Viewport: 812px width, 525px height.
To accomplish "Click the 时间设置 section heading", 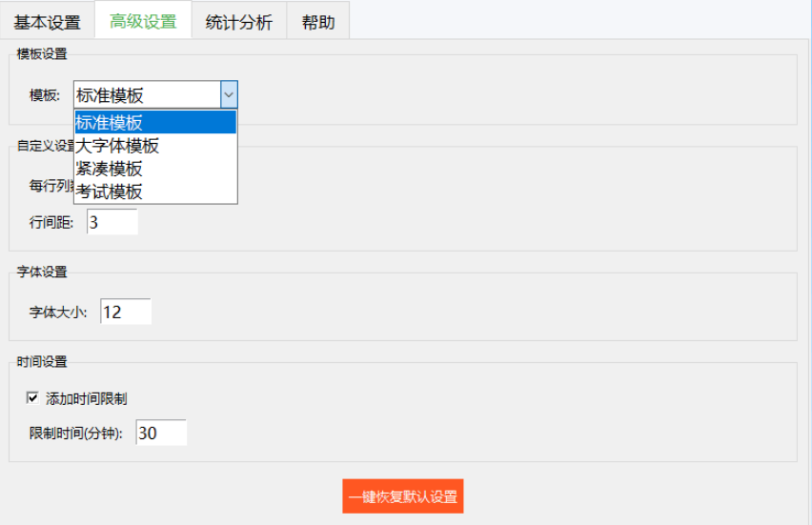I will click(x=42, y=361).
